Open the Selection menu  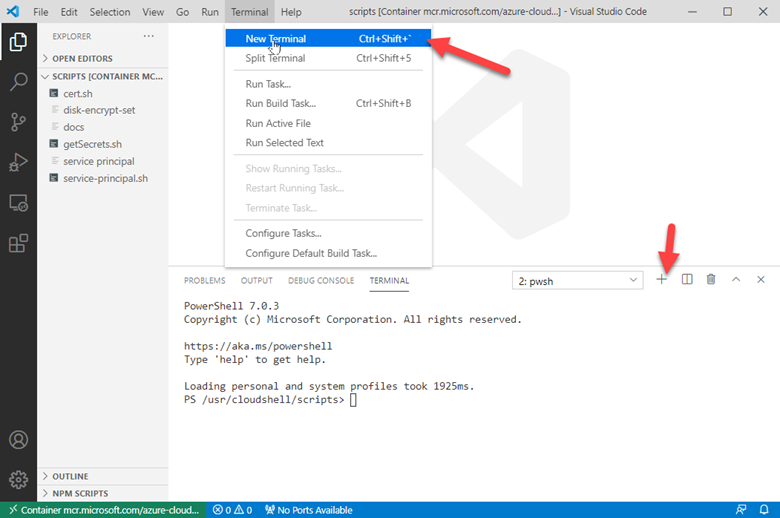tap(110, 12)
